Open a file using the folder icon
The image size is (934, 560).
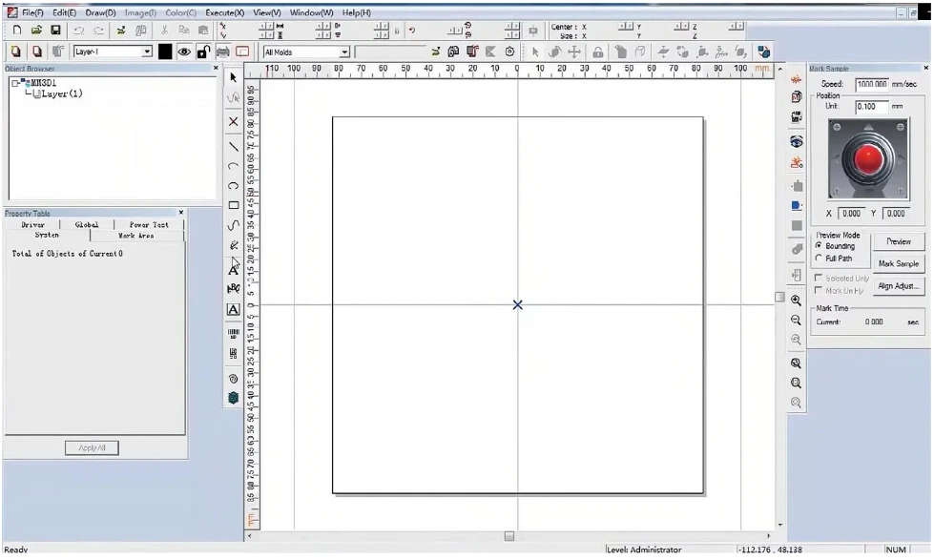[x=36, y=31]
